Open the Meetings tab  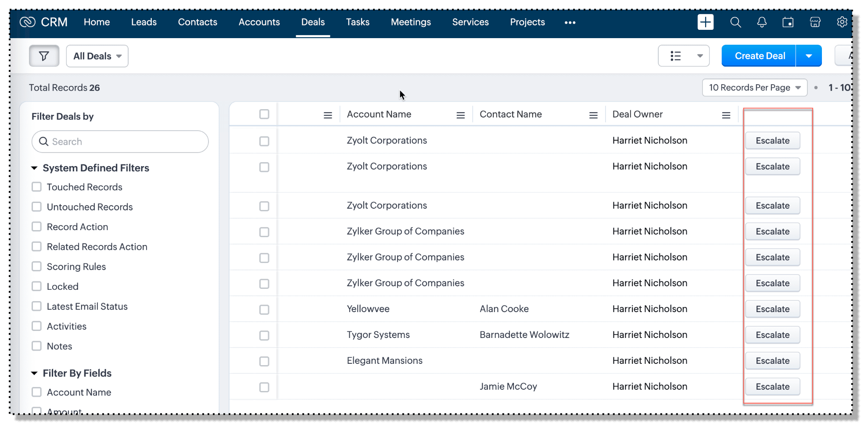(411, 22)
